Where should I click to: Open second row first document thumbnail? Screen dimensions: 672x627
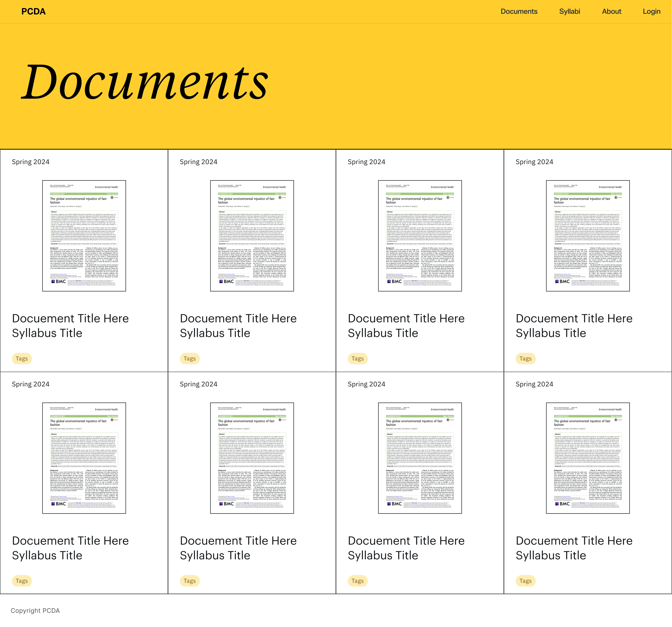point(84,458)
